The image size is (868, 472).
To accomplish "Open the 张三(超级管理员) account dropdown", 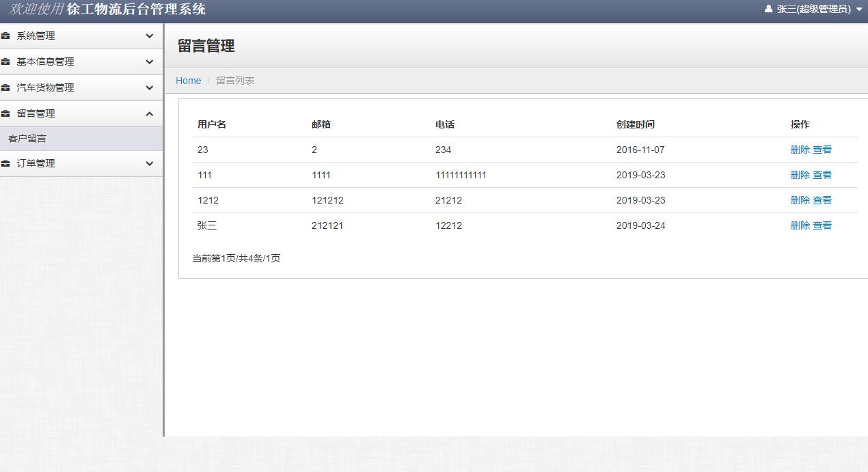I will 813,10.
